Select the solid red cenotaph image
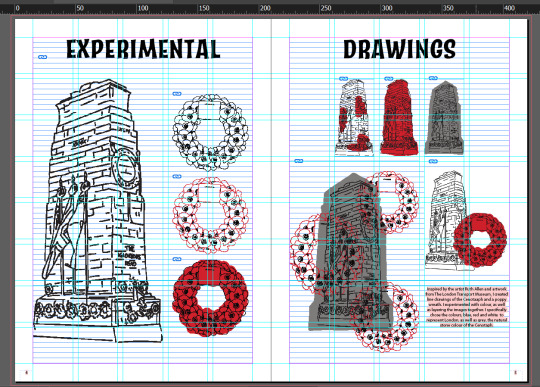The width and height of the screenshot is (540, 387). [x=399, y=117]
